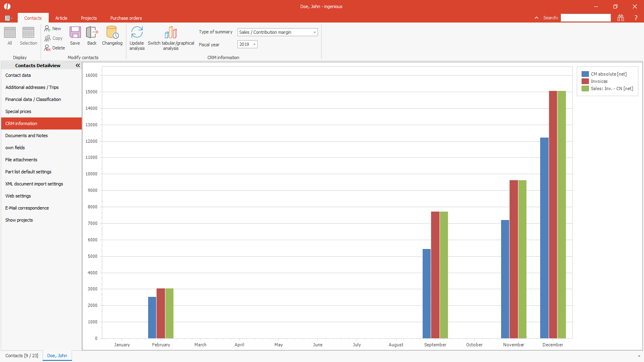The image size is (644, 362).
Task: Switch tabular/graphical analysis view
Action: 171,33
